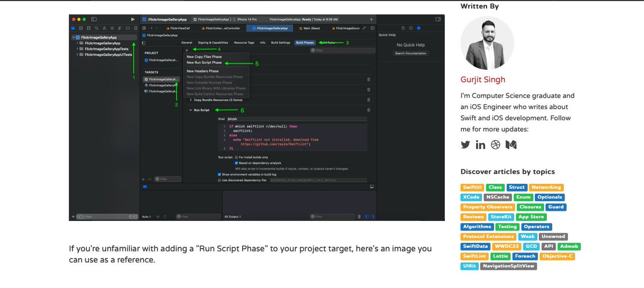Image resolution: width=644 pixels, height=288 pixels.
Task: Open the Unowned topic tag
Action: click(553, 237)
